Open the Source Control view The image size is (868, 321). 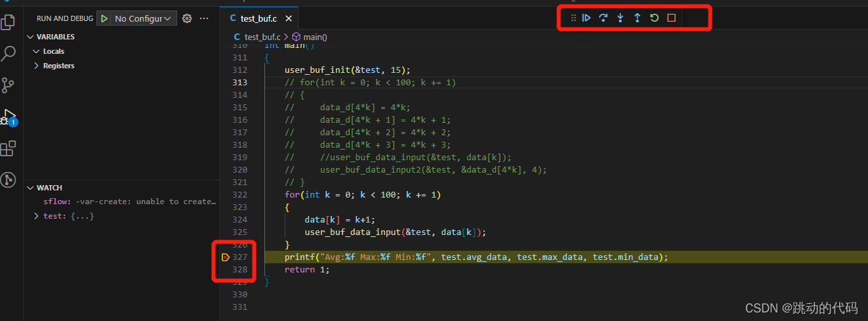[8, 85]
